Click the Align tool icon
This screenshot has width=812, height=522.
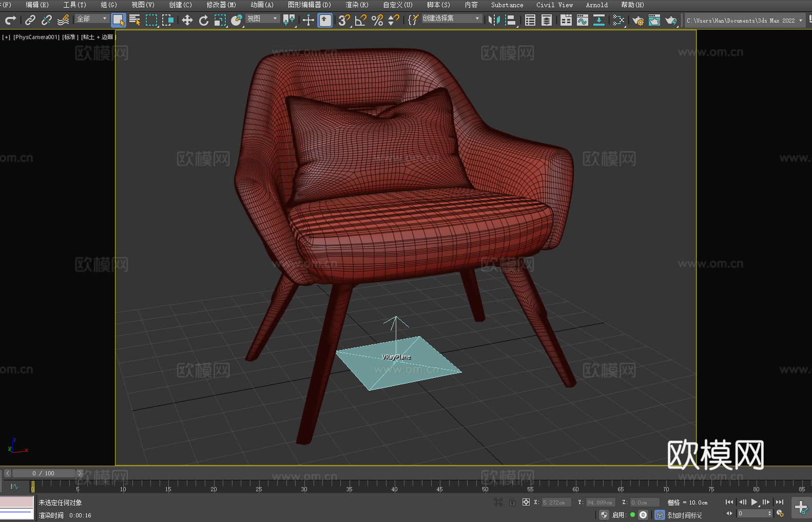click(511, 20)
